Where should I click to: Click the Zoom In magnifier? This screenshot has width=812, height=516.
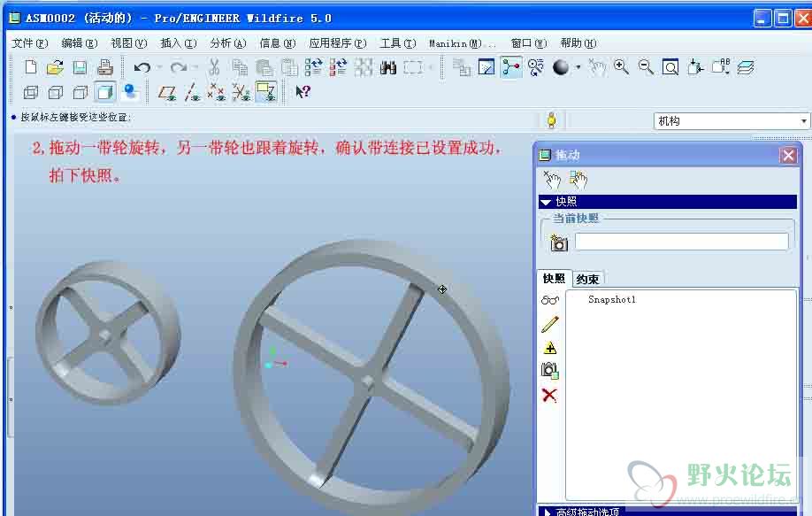coord(621,67)
